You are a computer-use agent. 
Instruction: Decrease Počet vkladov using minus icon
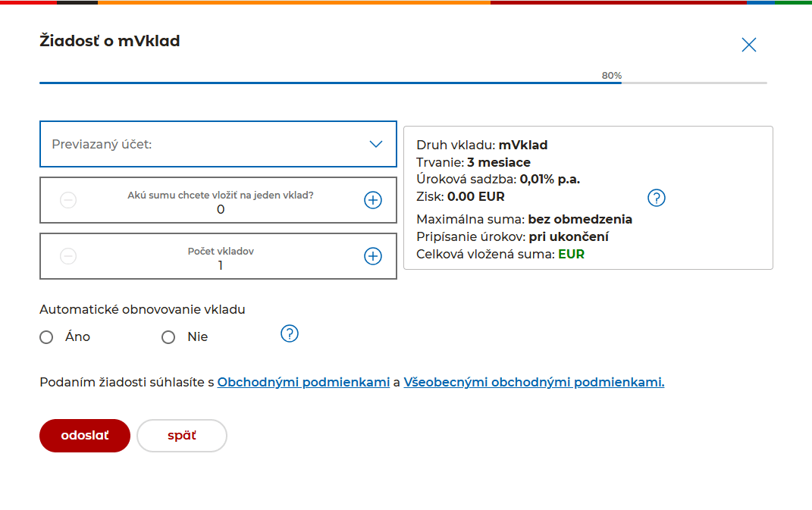pyautogui.click(x=68, y=256)
